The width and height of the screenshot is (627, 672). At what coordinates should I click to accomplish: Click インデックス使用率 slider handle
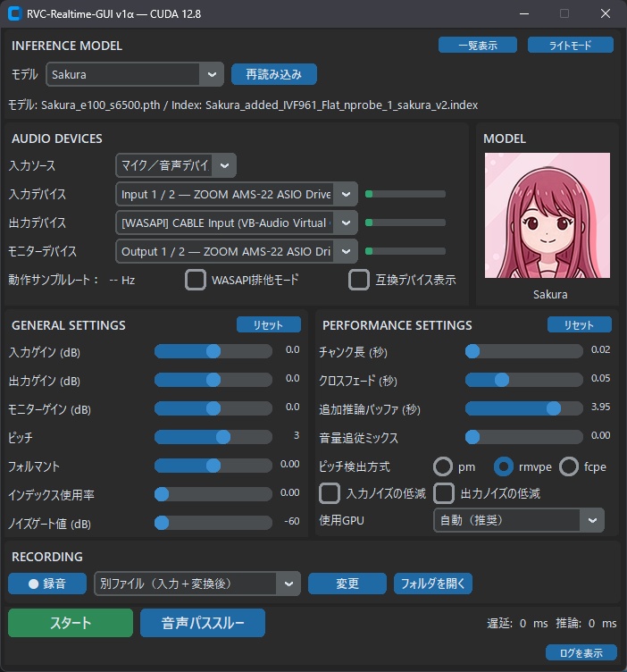pyautogui.click(x=162, y=494)
